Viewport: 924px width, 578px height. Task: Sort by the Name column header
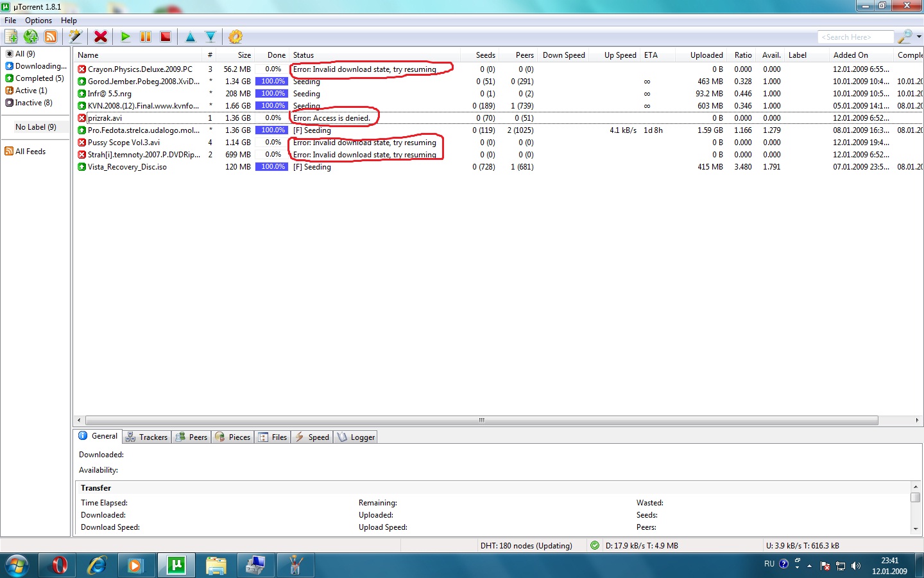tap(138, 55)
